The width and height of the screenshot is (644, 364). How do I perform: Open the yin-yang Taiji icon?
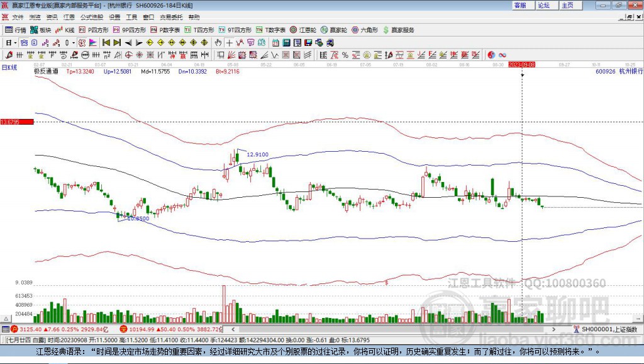491,55
